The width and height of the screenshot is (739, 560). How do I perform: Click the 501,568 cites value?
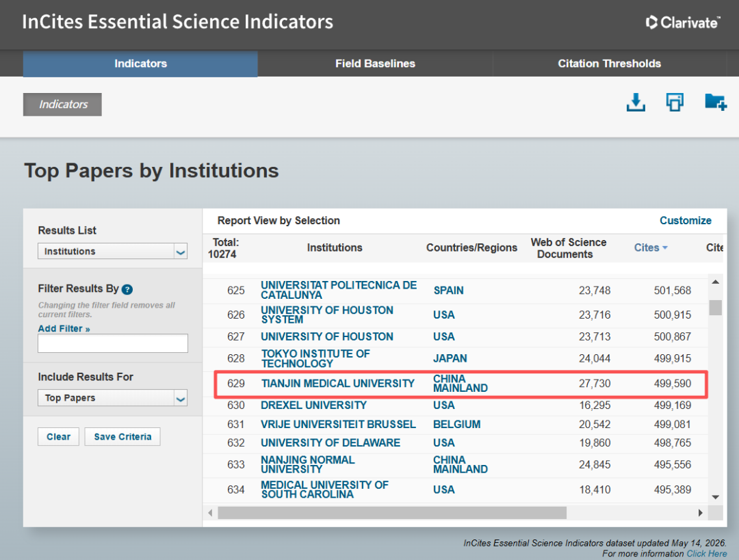tap(672, 290)
